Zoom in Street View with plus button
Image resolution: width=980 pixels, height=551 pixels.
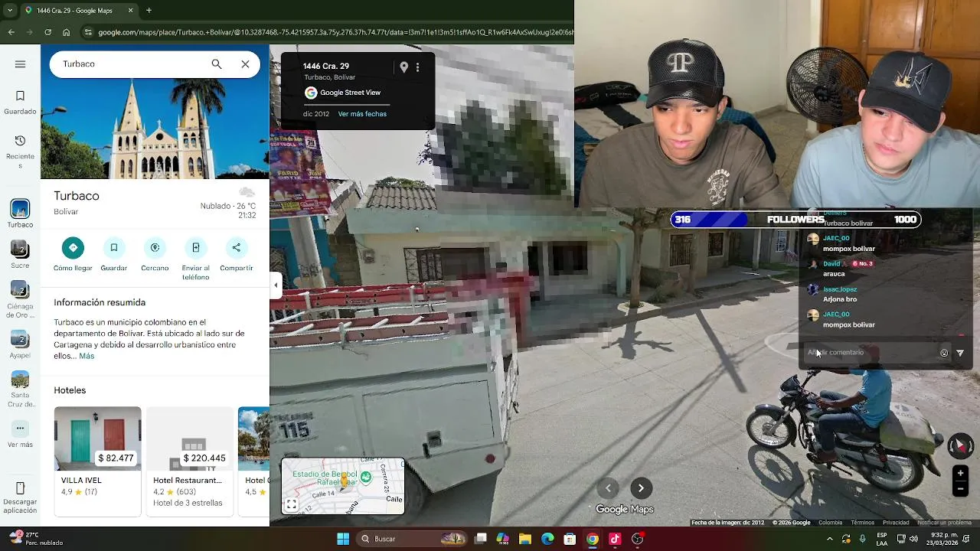(x=960, y=473)
